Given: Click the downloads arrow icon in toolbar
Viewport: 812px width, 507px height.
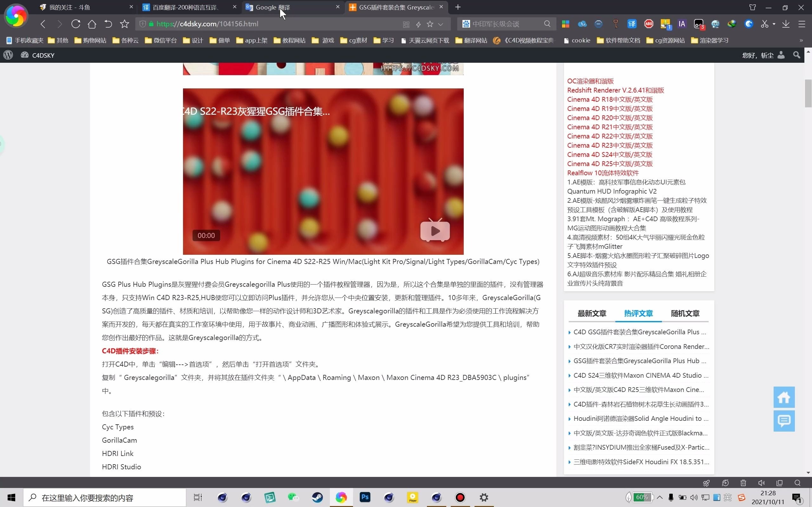Looking at the screenshot, I should 786,24.
